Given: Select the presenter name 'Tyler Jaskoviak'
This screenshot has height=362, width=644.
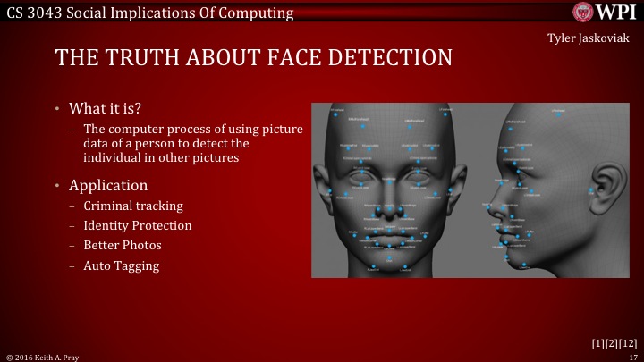Looking at the screenshot, I should 589,38.
